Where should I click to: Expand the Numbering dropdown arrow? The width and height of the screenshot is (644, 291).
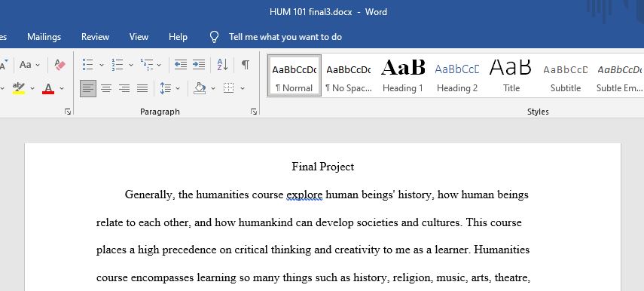click(131, 65)
